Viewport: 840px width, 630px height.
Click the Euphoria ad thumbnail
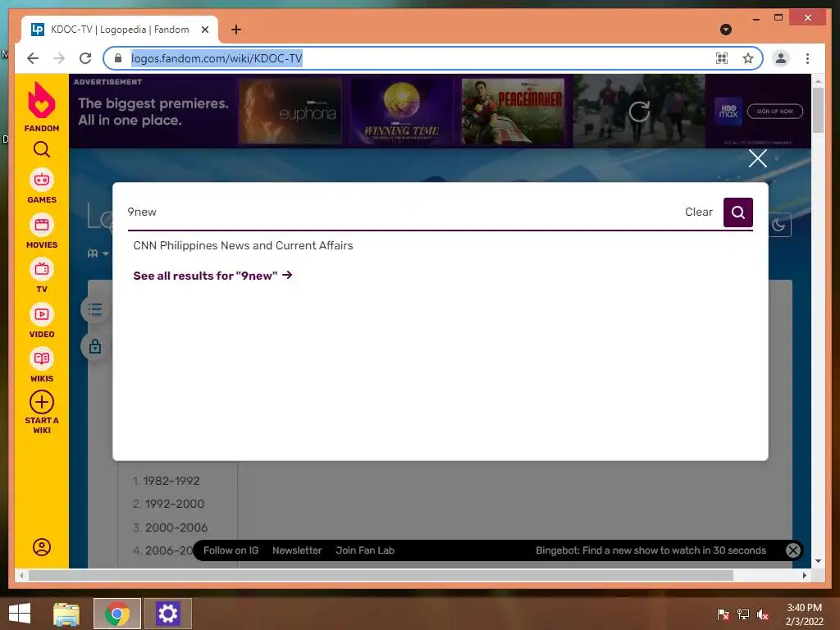click(290, 112)
